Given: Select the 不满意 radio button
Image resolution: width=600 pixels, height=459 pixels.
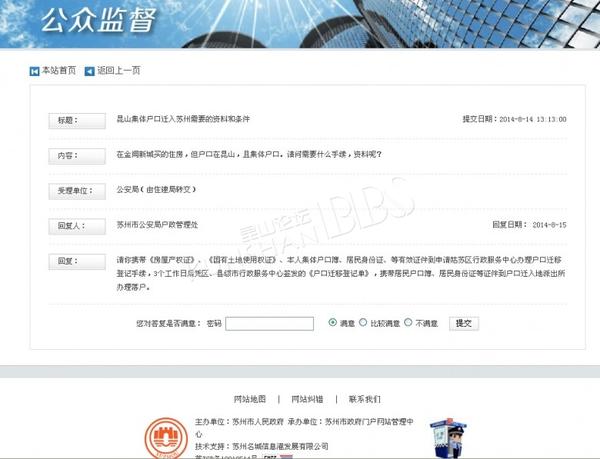Looking at the screenshot, I should click(x=407, y=323).
